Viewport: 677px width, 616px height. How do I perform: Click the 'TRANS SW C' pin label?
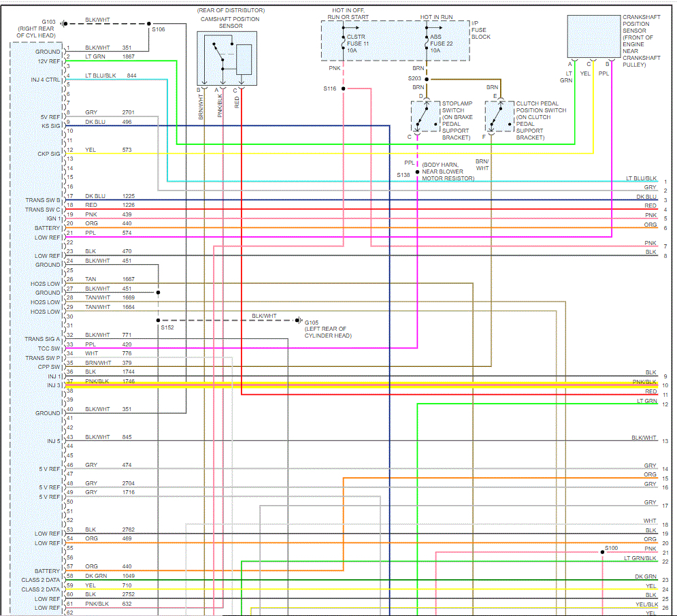coord(43,210)
